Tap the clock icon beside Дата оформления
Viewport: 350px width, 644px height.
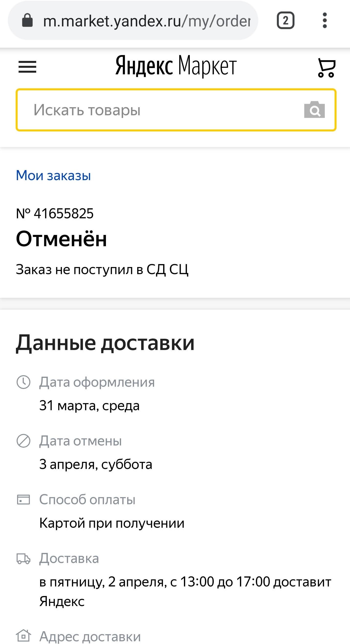tap(23, 382)
